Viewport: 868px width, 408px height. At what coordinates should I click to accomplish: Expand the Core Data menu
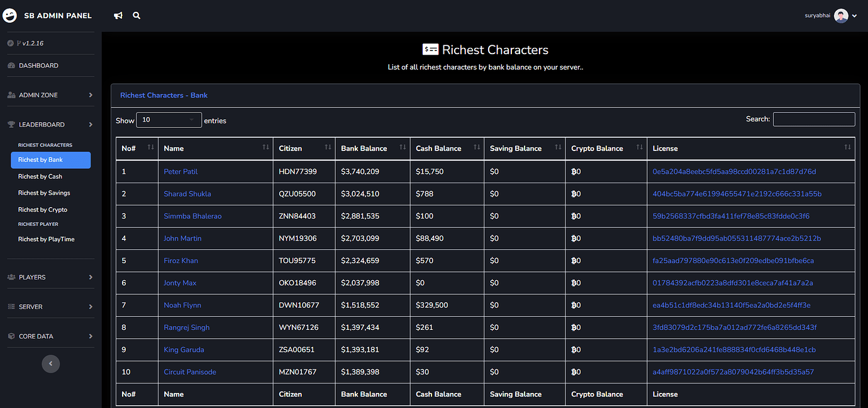coord(50,336)
